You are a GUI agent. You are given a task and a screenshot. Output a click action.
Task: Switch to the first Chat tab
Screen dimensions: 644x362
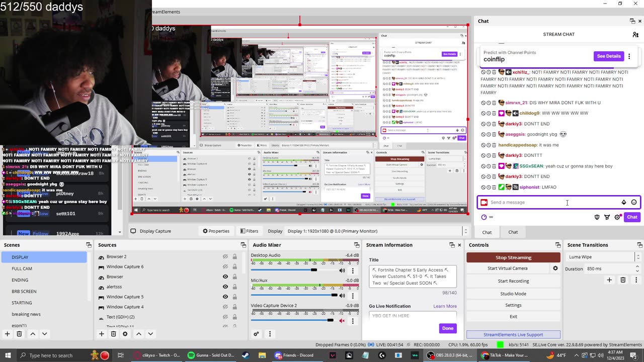tap(487, 232)
